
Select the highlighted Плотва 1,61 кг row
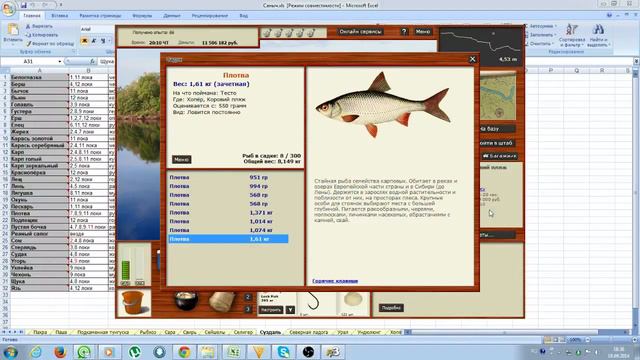[229, 239]
